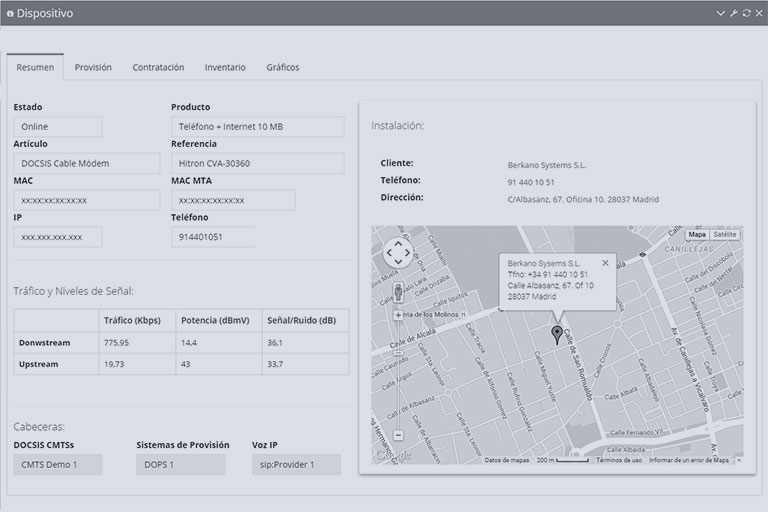Image resolution: width=768 pixels, height=512 pixels.
Task: Click the client name Berkano Systems S.L.
Action: point(547,165)
